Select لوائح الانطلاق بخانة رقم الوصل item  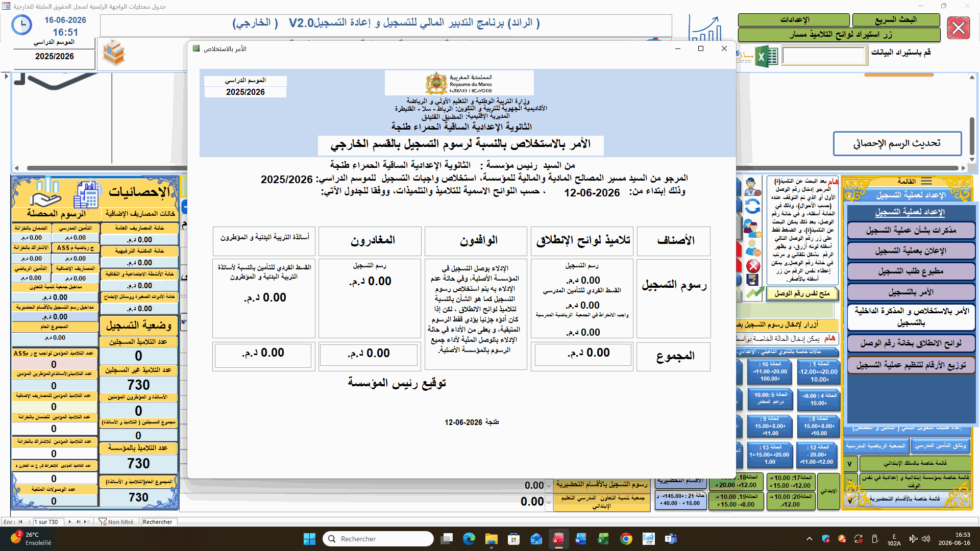pyautogui.click(x=911, y=343)
